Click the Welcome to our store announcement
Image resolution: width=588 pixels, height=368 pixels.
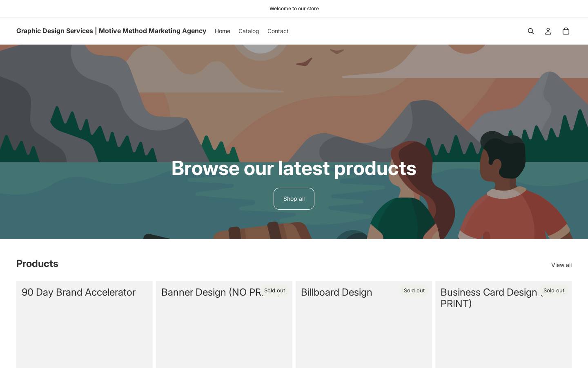coord(294,9)
